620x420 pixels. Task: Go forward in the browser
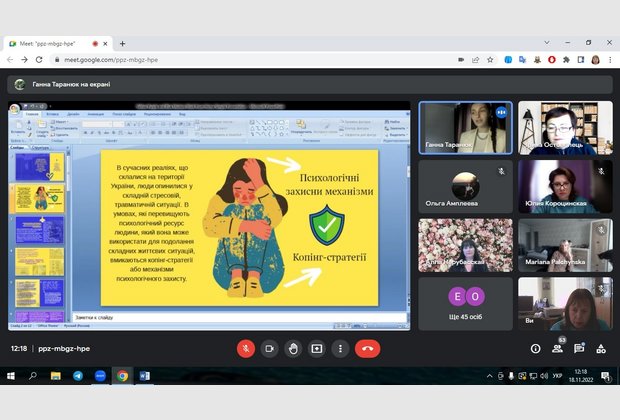(x=25, y=60)
